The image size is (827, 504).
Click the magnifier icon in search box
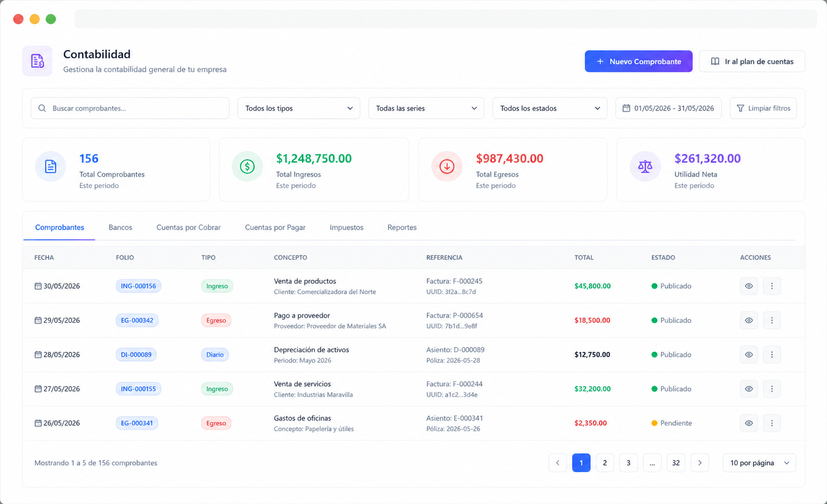tap(42, 108)
